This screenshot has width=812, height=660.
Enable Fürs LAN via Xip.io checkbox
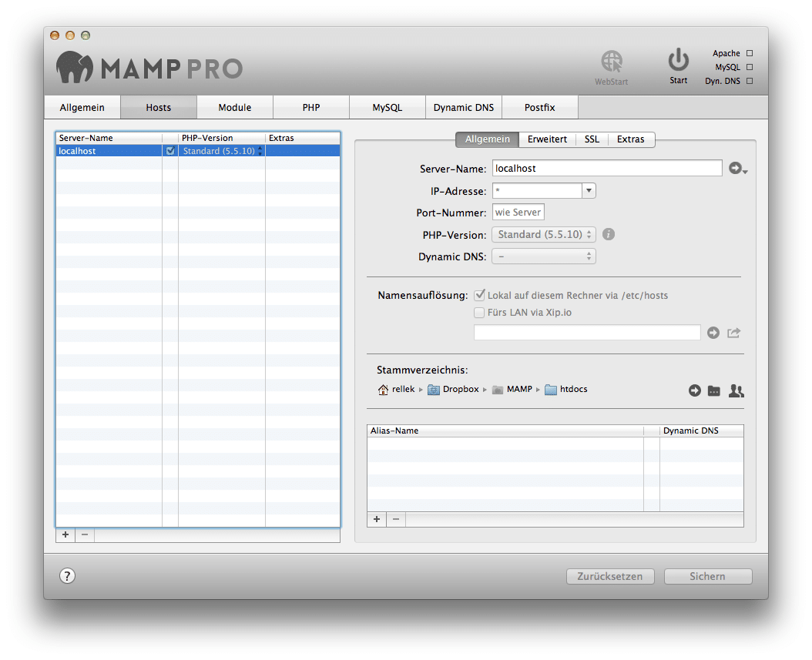pyautogui.click(x=479, y=313)
